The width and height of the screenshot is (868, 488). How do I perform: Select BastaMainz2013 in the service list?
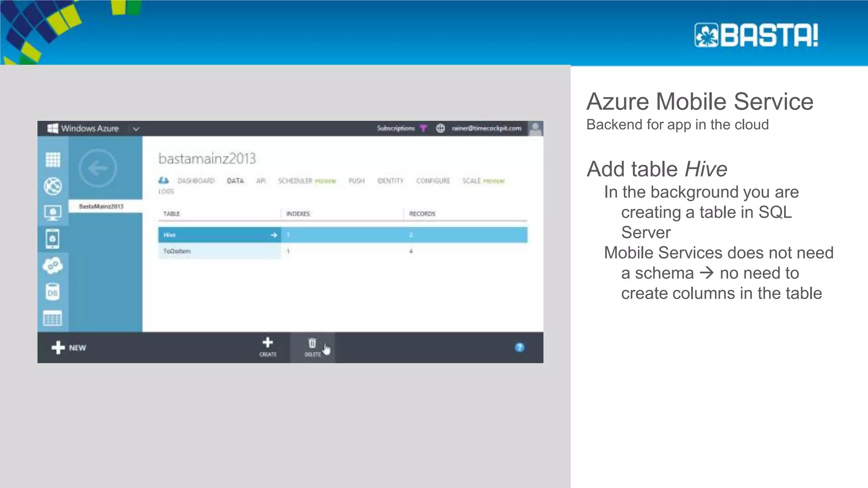pos(106,206)
